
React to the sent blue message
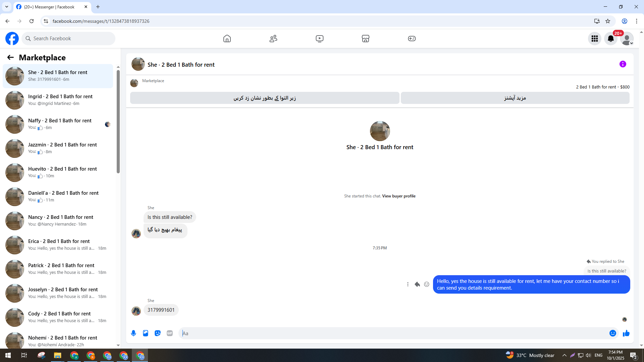(427, 284)
